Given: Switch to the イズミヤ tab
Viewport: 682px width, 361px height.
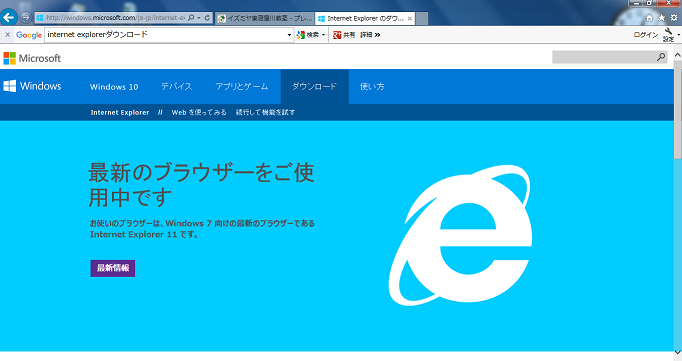Looking at the screenshot, I should 265,18.
